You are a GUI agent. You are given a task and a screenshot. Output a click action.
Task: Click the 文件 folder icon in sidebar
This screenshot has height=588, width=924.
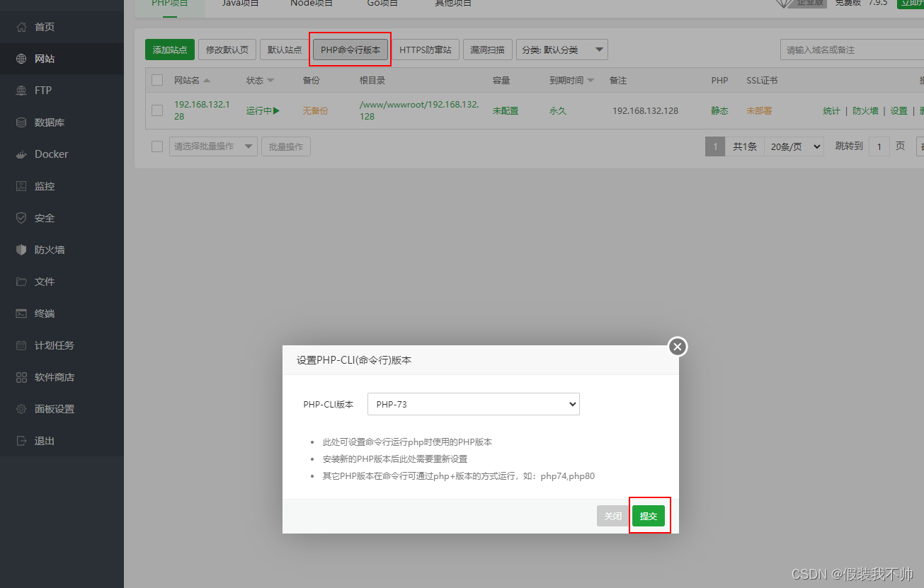(21, 282)
